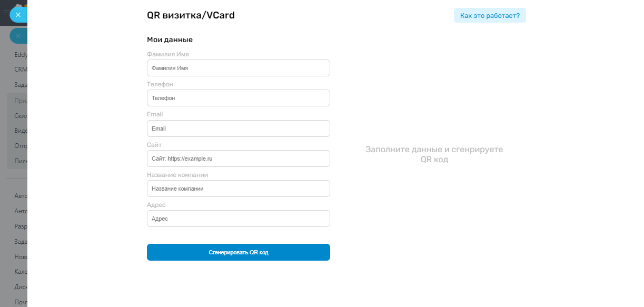
Task: Choose sidebar item starting with Анто
Action: (21, 211)
